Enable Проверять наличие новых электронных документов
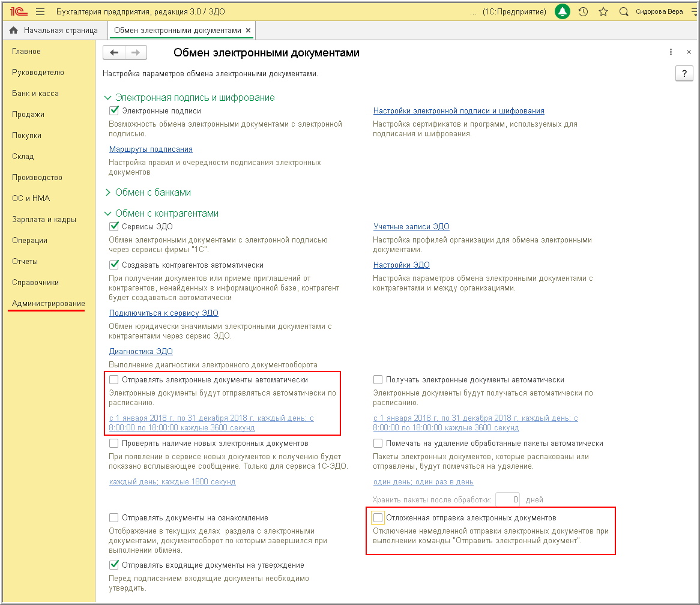Screen dimensions: 700x605 click(114, 444)
